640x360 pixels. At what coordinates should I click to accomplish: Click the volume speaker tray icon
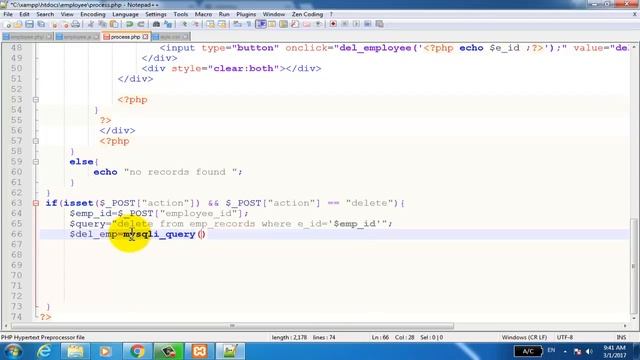tap(589, 351)
